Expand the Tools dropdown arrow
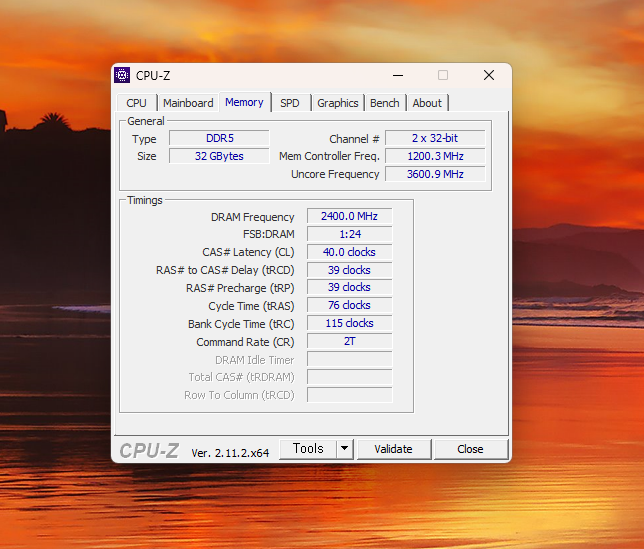 click(x=345, y=449)
